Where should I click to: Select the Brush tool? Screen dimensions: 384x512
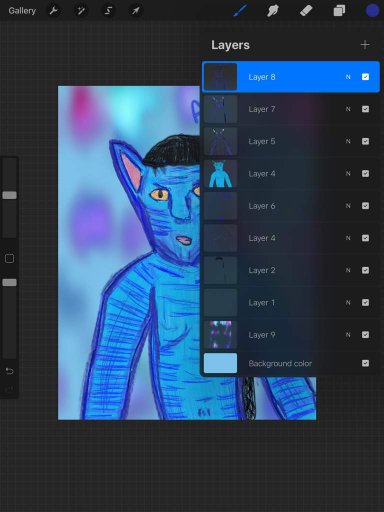pyautogui.click(x=240, y=11)
